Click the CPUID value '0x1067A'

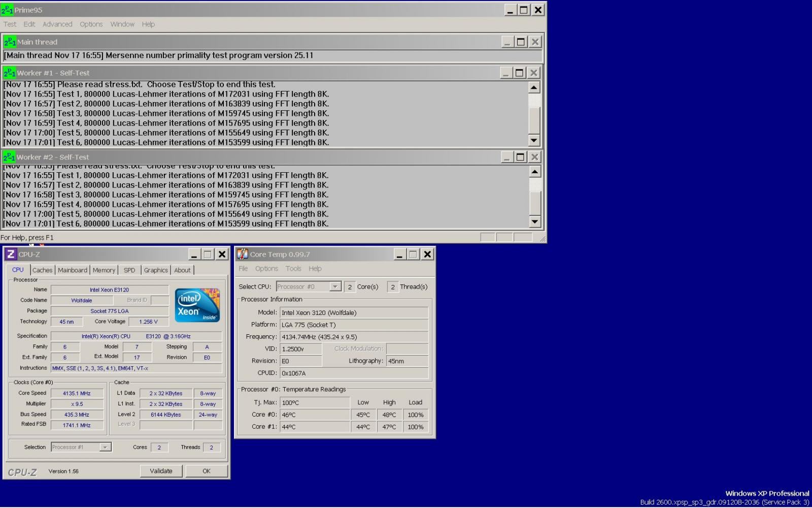coord(354,373)
